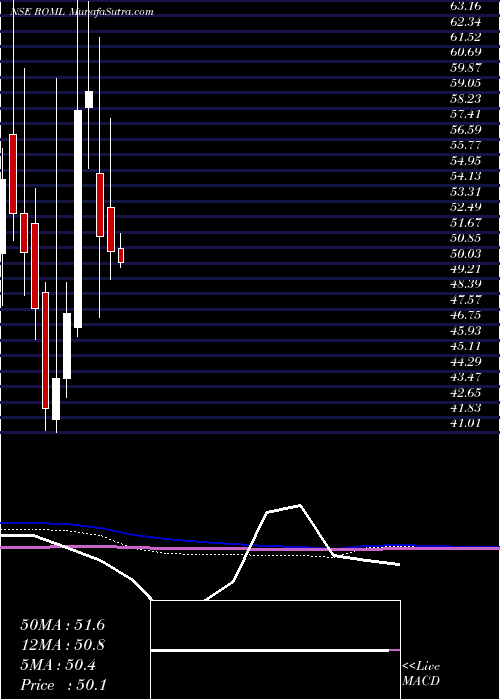500x700 pixels.
Task: Click the 44.29 price axis label
Action: tap(466, 362)
